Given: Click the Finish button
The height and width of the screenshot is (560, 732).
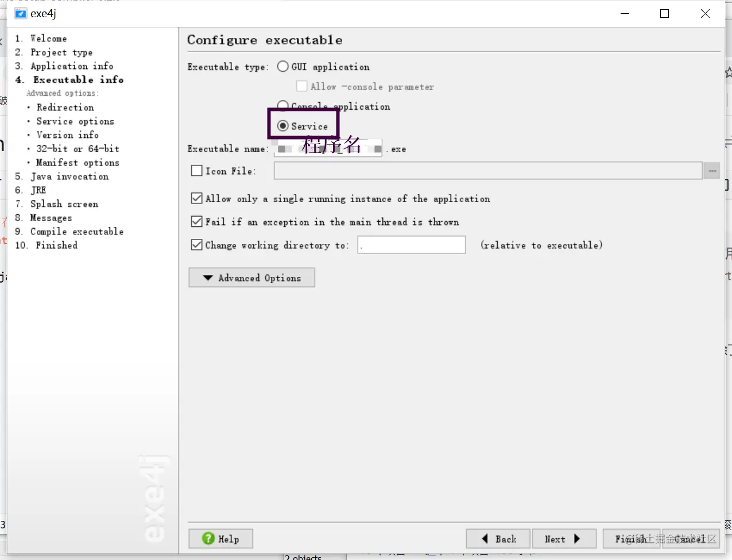Looking at the screenshot, I should (632, 539).
